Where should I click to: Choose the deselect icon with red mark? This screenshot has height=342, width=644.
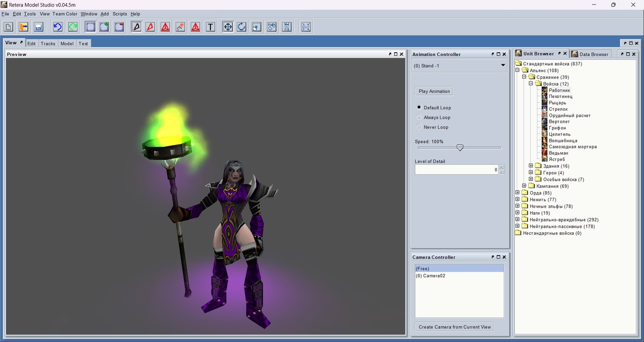(119, 27)
